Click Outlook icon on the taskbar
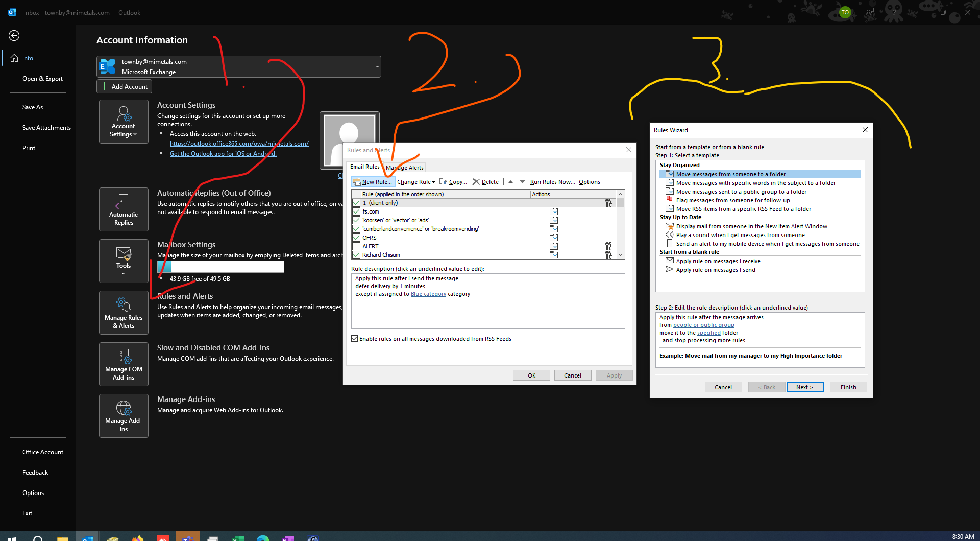The width and height of the screenshot is (980, 541). tap(87, 537)
